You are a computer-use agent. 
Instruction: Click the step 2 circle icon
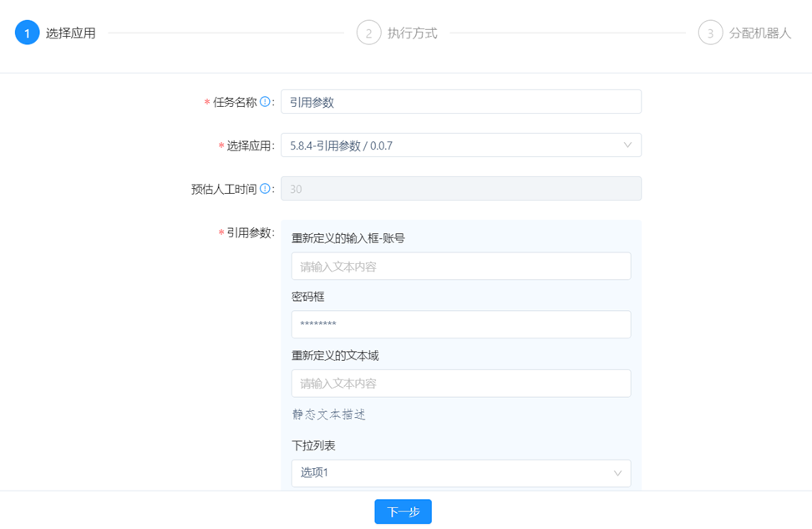click(x=368, y=33)
